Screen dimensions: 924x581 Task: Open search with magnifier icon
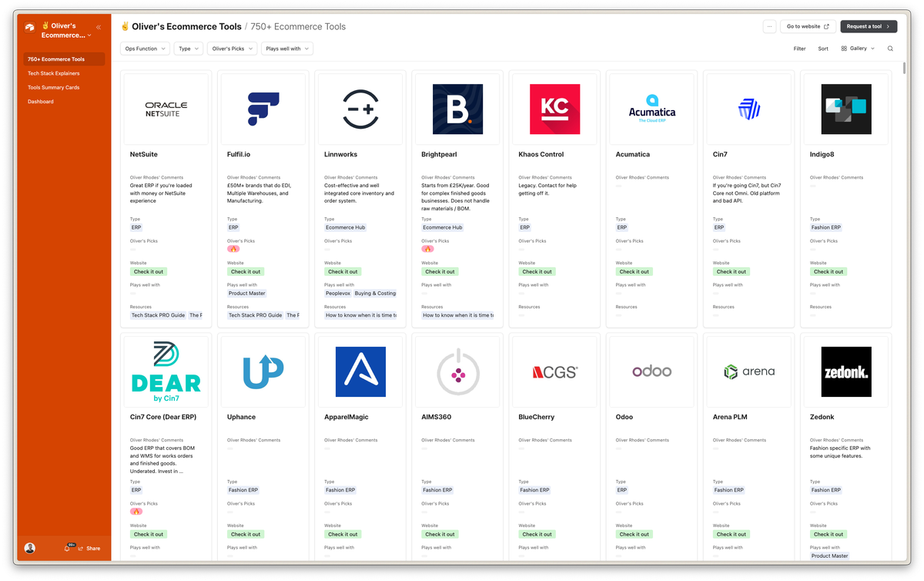click(x=890, y=49)
